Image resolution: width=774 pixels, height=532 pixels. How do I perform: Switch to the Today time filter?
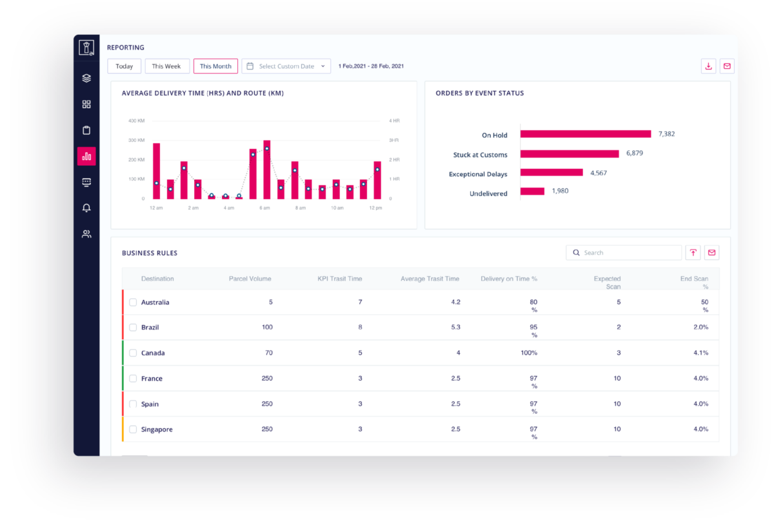pyautogui.click(x=124, y=66)
